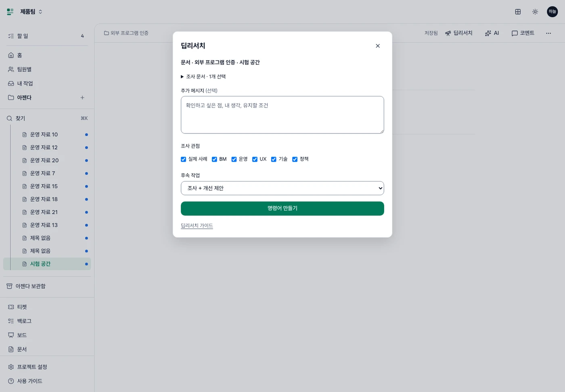Click the 추가 메시지 text area

282,115
